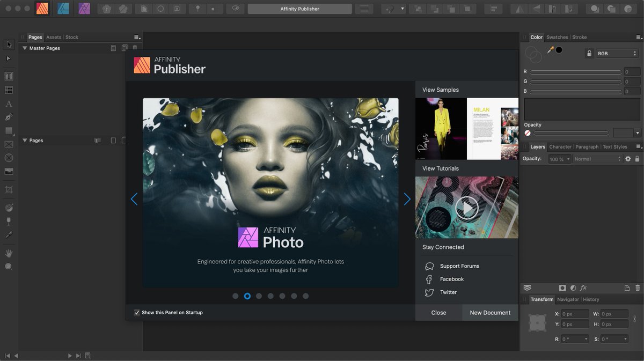Select the View hand tool
Image resolution: width=644 pixels, height=361 pixels.
pos(9,253)
